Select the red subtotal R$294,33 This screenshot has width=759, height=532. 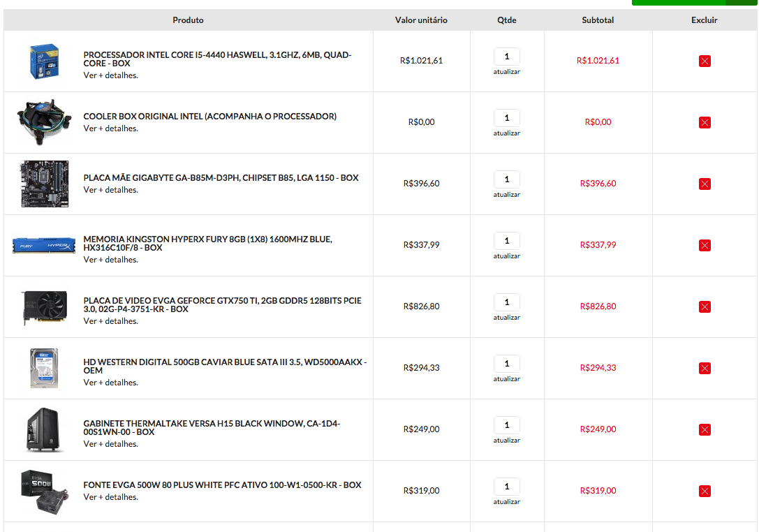tap(598, 368)
